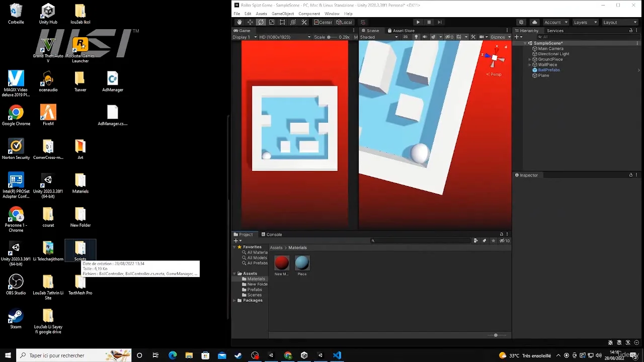This screenshot has width=644, height=362.
Task: Select the Rotate tool in Unity toolbar
Action: pyautogui.click(x=261, y=22)
